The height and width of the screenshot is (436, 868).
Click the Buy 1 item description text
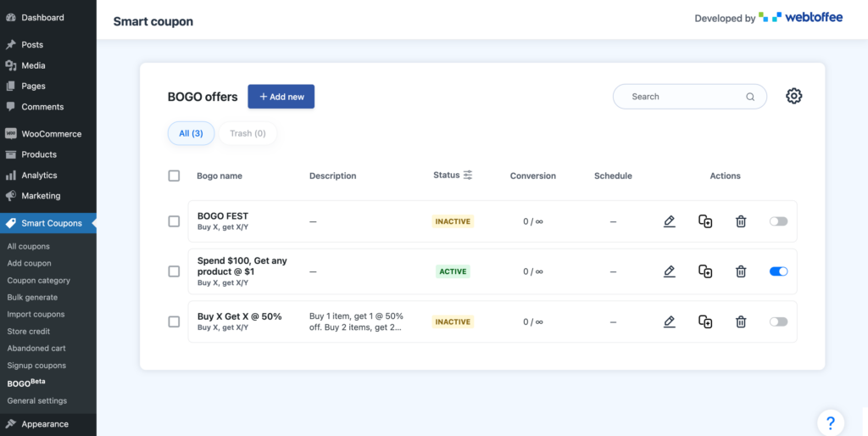[x=357, y=321]
